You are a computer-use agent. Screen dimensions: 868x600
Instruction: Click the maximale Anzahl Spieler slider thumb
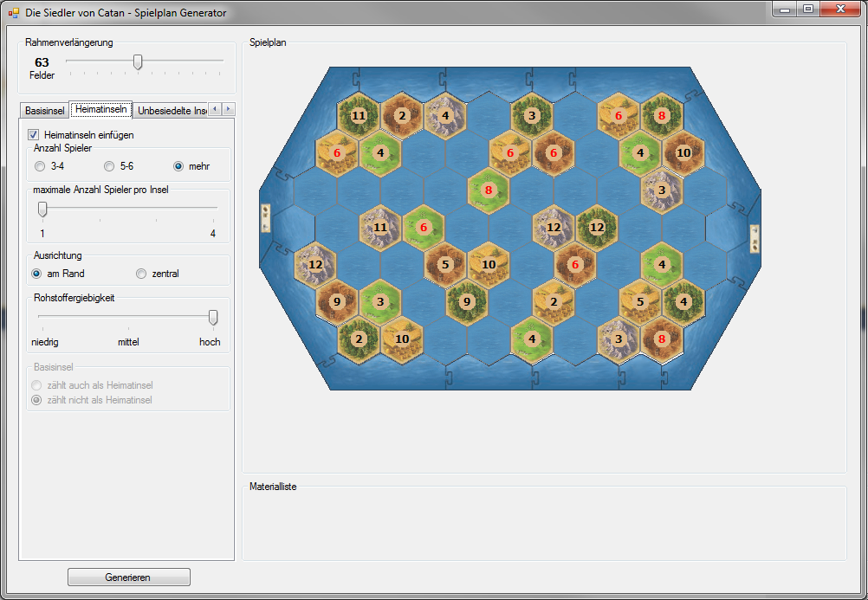click(x=42, y=210)
